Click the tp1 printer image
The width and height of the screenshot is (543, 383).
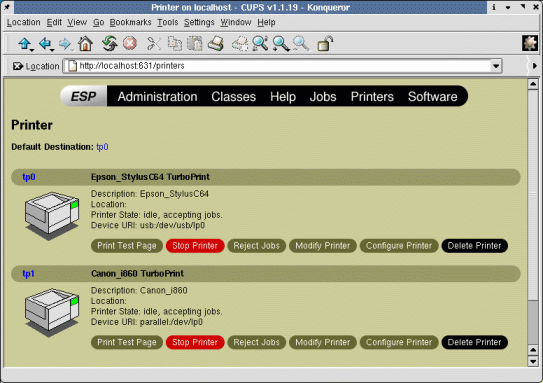pyautogui.click(x=52, y=312)
